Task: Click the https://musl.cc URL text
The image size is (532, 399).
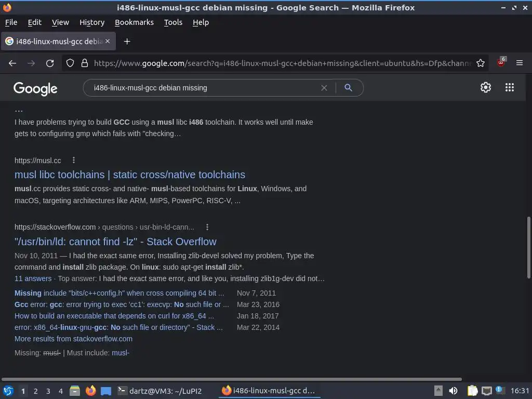Action: coord(37,161)
